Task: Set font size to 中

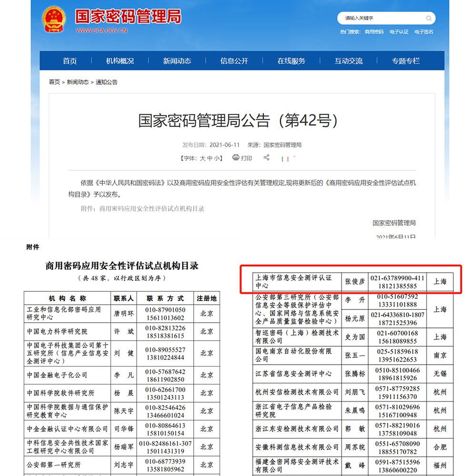Action: (210, 158)
